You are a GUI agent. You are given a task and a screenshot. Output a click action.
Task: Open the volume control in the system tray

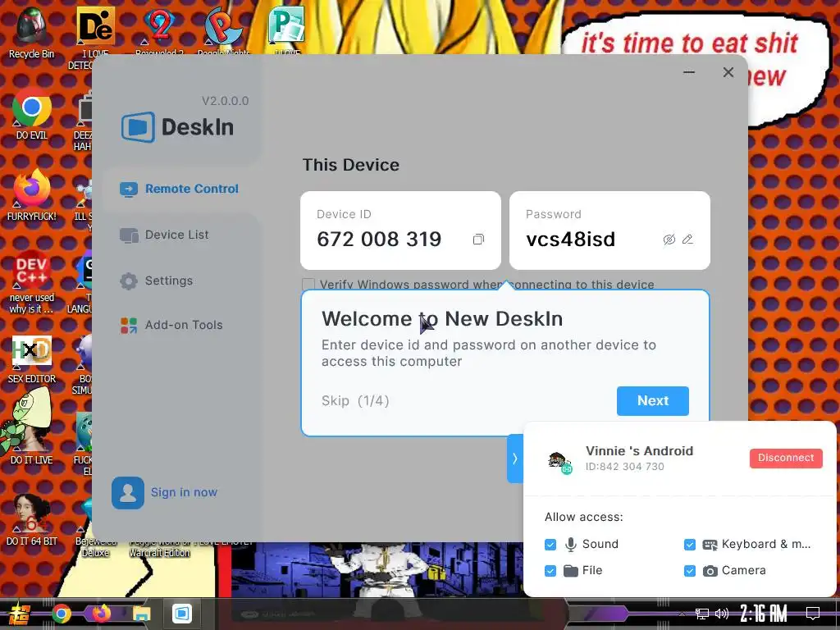[722, 614]
